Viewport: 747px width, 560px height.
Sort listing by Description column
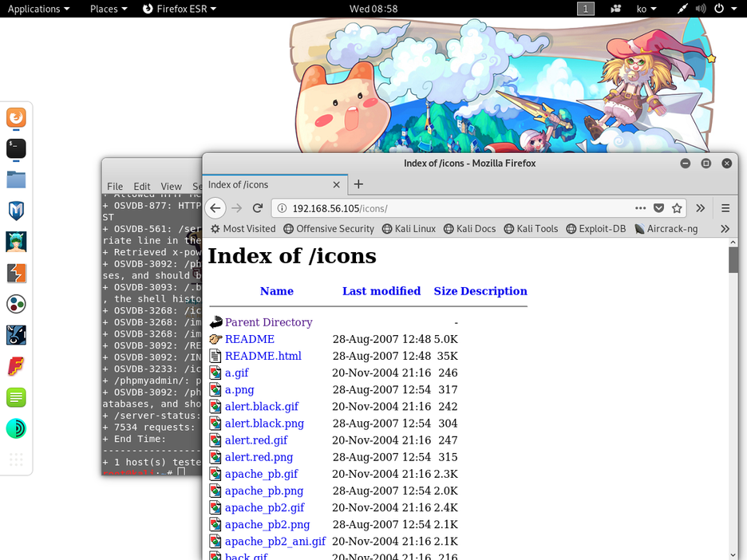[494, 291]
